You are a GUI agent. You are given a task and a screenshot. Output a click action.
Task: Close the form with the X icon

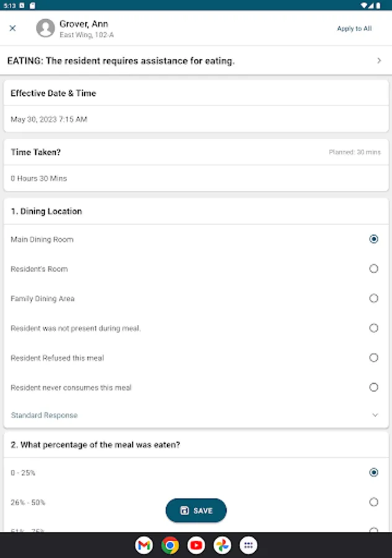coord(12,28)
